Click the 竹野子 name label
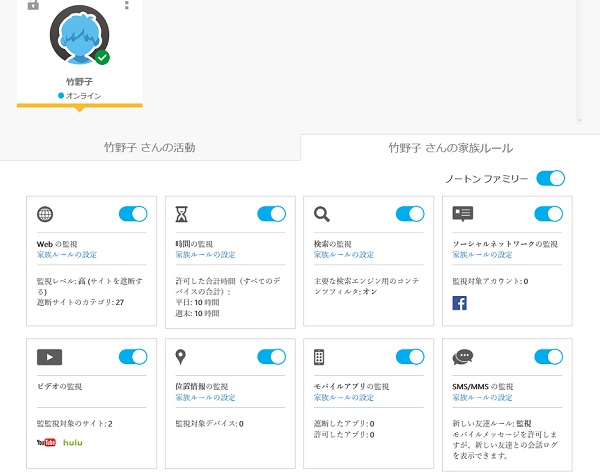The height and width of the screenshot is (474, 600). pyautogui.click(x=79, y=81)
